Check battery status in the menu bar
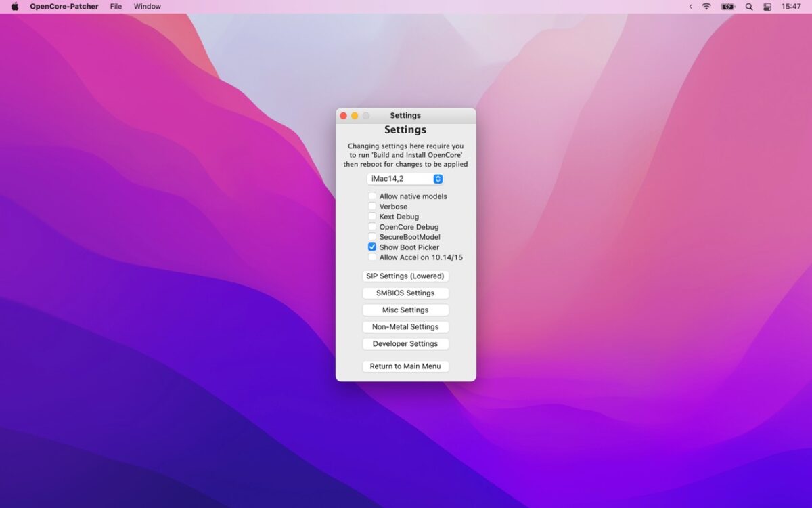Viewport: 812px width, 508px height. click(727, 6)
